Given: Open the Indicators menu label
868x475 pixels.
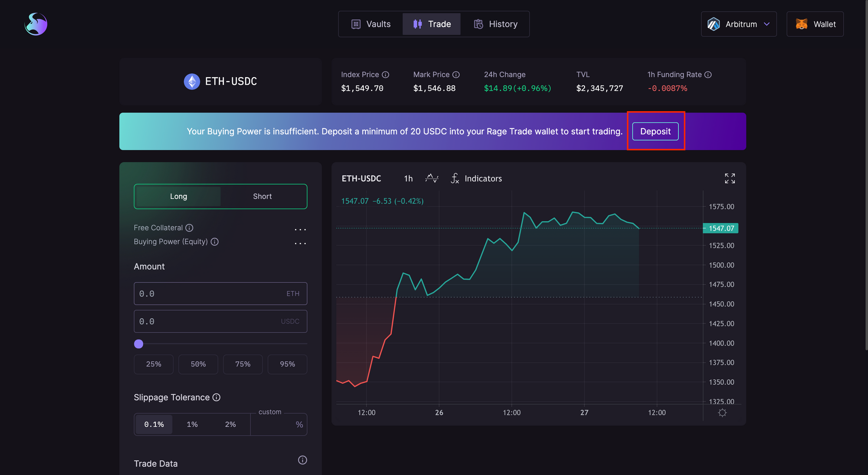Looking at the screenshot, I should pyautogui.click(x=483, y=178).
